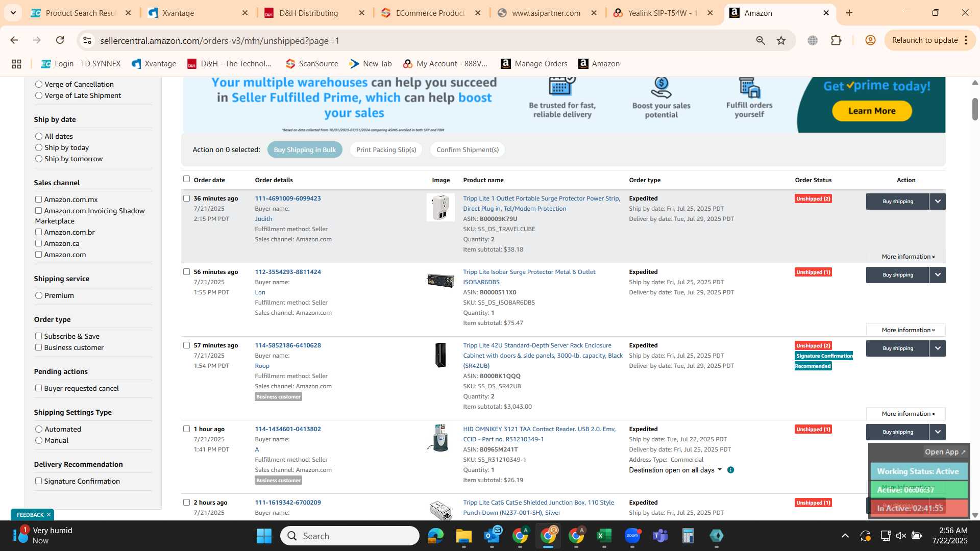Screen dimensions: 980x551
Task: Open order link 112-3554293-8811424
Action: click(288, 272)
